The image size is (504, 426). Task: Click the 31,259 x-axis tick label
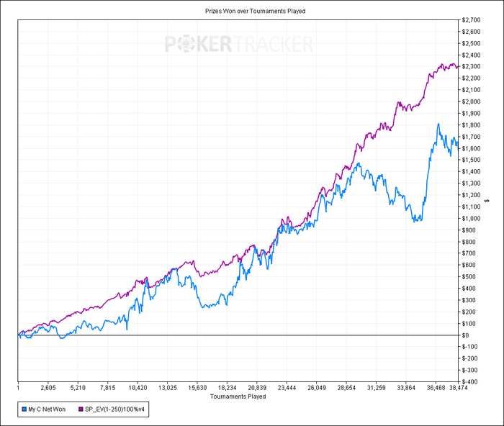377,388
